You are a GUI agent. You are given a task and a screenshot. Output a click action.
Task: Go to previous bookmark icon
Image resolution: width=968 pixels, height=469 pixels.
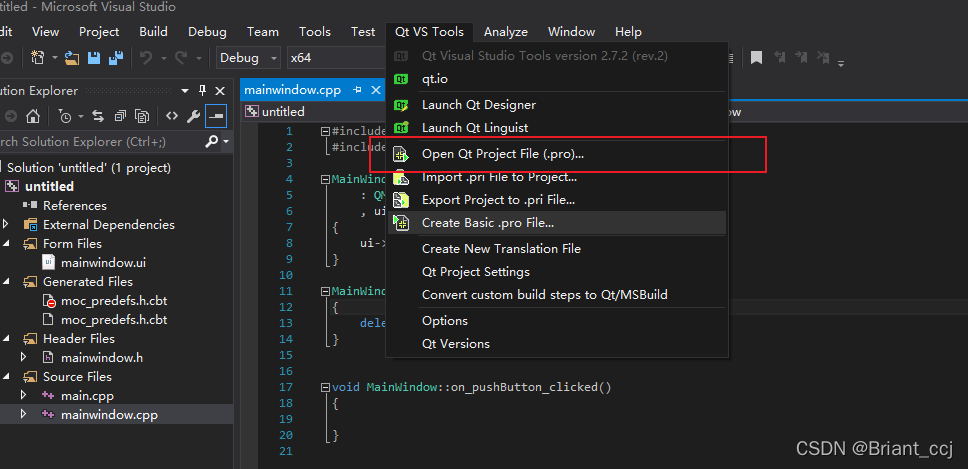coord(780,58)
